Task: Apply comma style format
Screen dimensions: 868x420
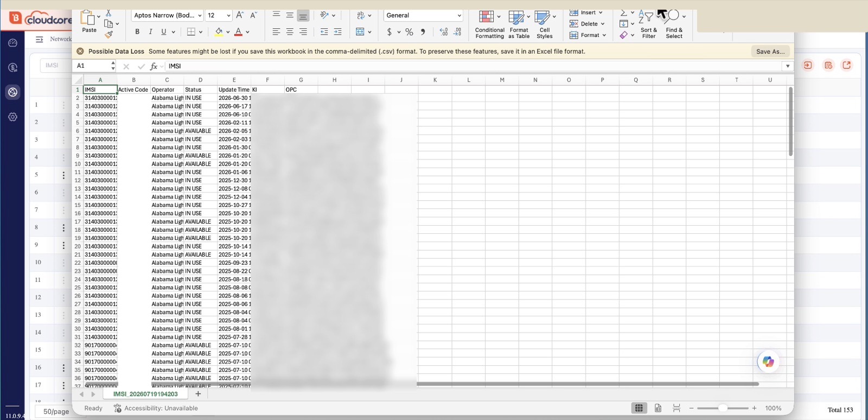Action: pyautogui.click(x=423, y=32)
